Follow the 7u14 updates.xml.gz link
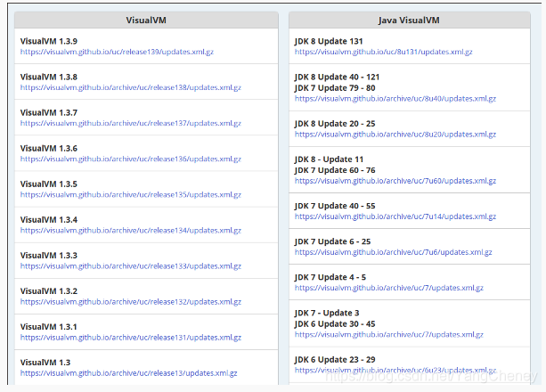 click(395, 216)
